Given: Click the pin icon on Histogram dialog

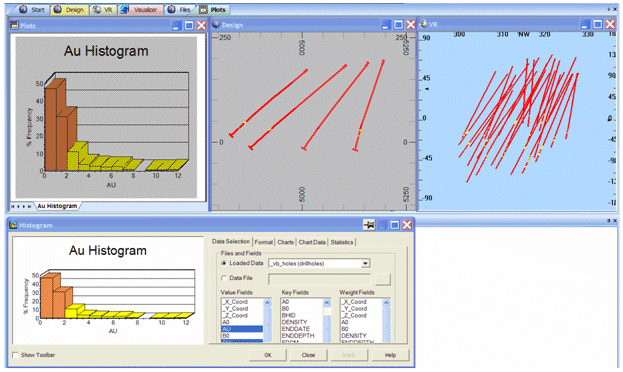Looking at the screenshot, I should click(x=369, y=225).
